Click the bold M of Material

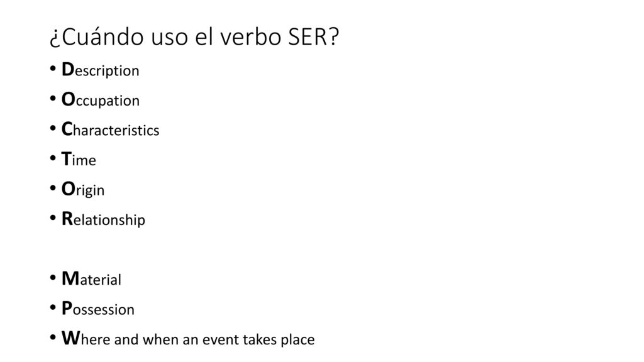(70, 278)
